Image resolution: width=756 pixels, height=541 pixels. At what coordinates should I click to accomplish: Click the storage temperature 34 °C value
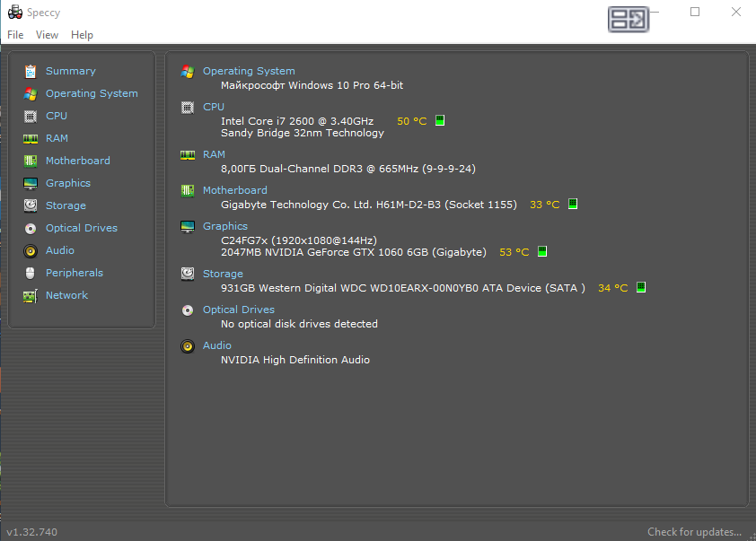click(x=613, y=288)
